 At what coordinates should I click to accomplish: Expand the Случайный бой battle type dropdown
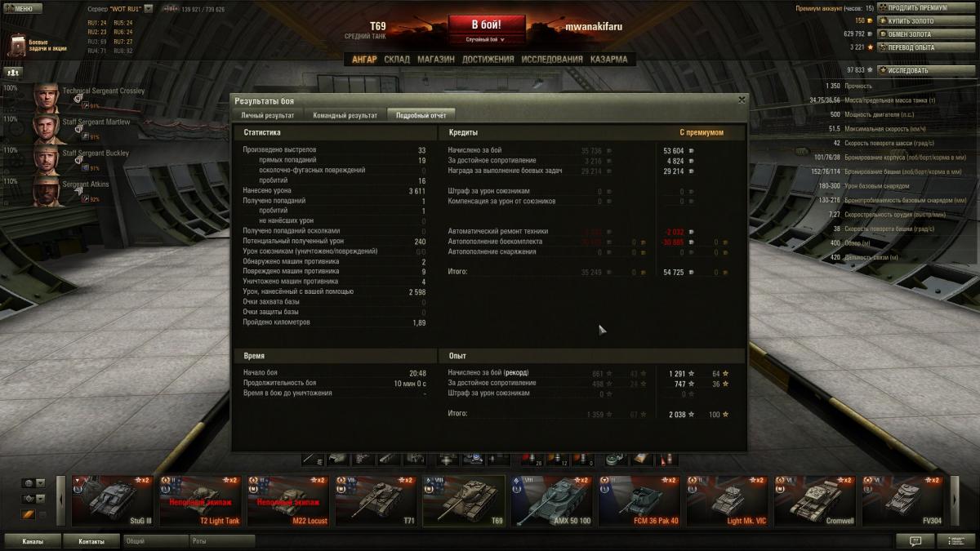(486, 39)
